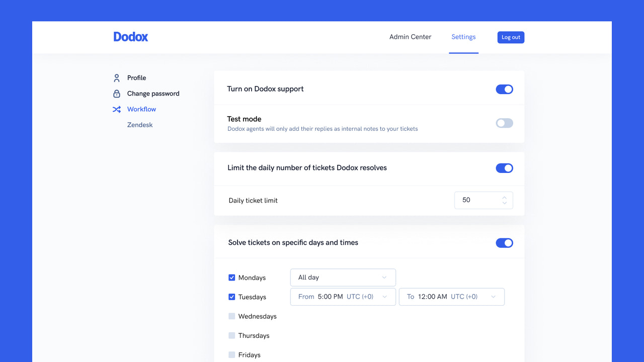Check the Thursdays checkbox
The width and height of the screenshot is (644, 362).
[231, 335]
